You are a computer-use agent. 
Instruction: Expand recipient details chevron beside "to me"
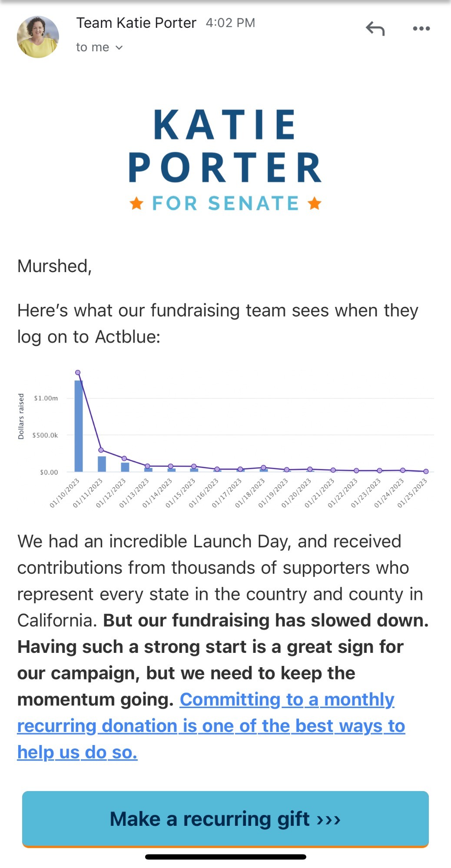pos(119,48)
